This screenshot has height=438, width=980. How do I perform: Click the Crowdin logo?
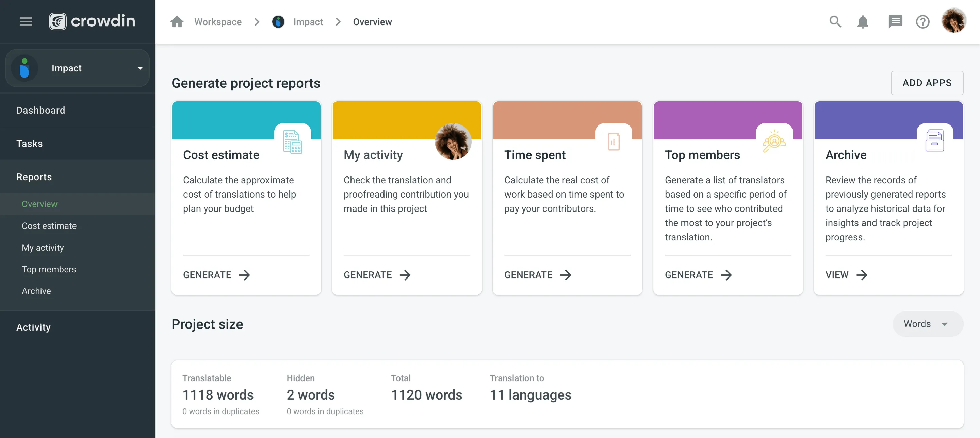[92, 21]
